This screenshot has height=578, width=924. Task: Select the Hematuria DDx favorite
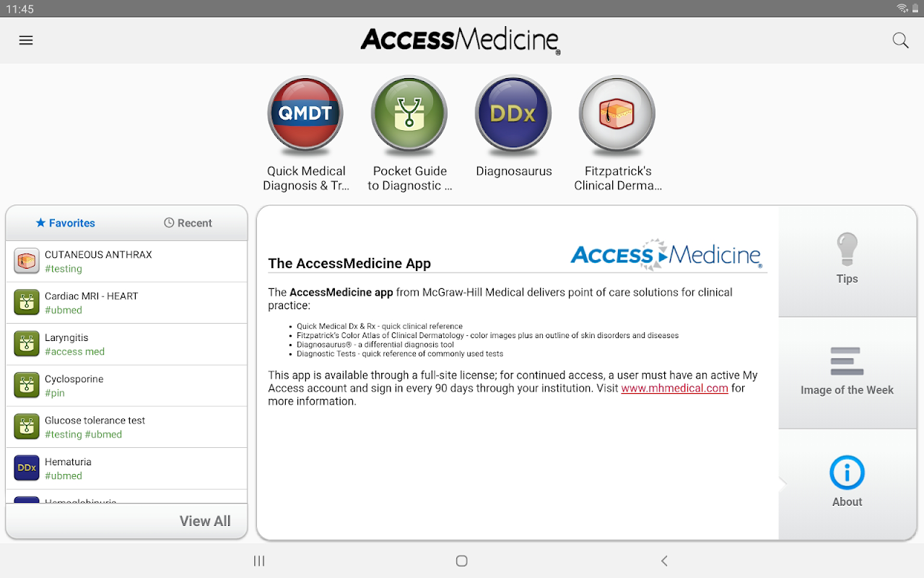(126, 468)
